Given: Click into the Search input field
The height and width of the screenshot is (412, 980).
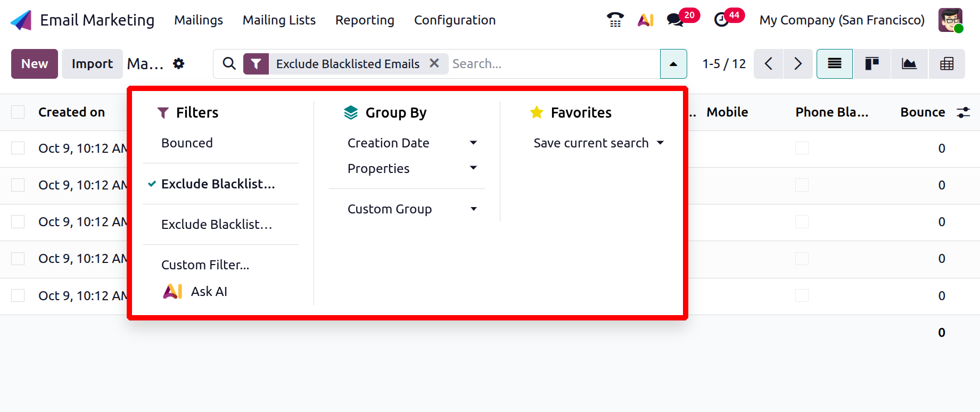Looking at the screenshot, I should [554, 64].
